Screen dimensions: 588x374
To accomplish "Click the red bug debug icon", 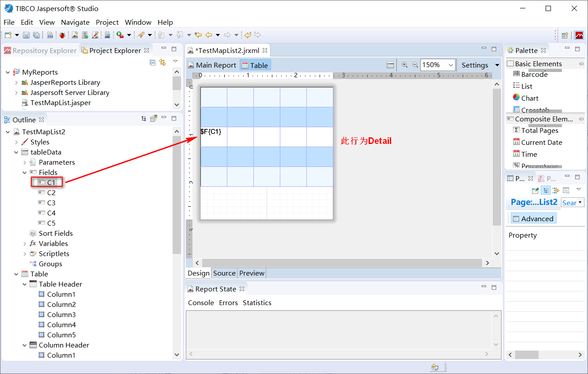I will point(62,35).
